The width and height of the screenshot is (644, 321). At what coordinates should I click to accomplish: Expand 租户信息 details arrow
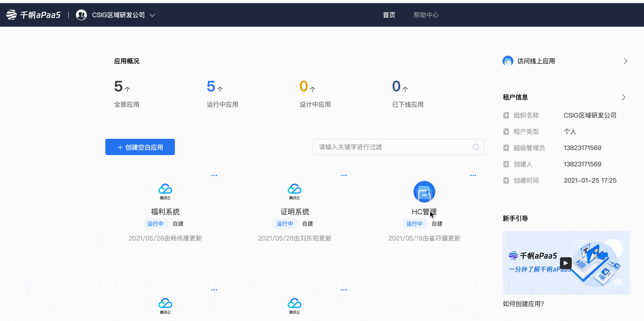pyautogui.click(x=624, y=97)
